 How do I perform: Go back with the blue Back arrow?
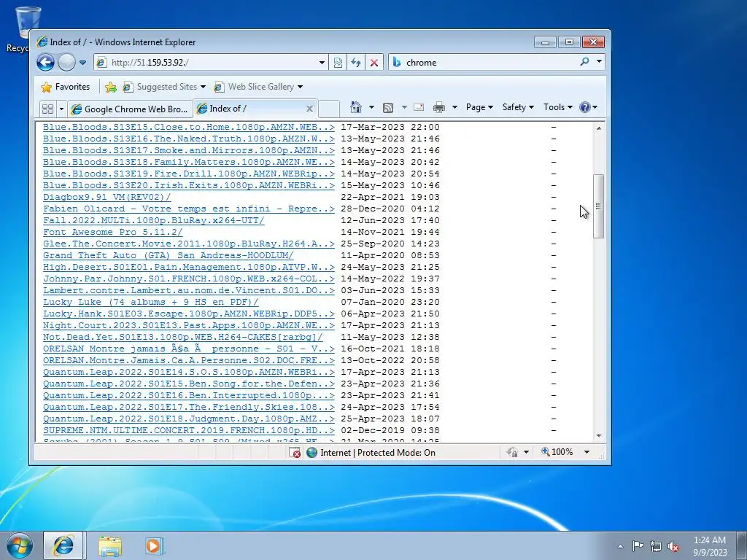[x=46, y=63]
